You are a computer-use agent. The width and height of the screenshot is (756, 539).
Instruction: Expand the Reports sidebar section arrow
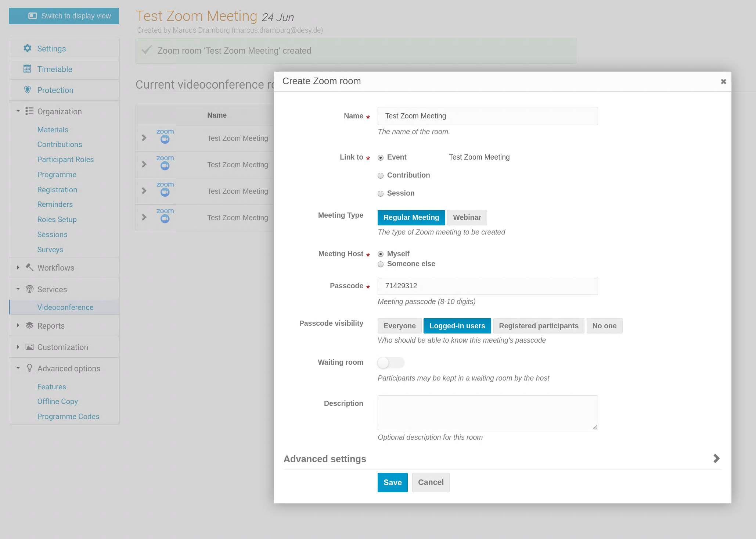pyautogui.click(x=18, y=325)
